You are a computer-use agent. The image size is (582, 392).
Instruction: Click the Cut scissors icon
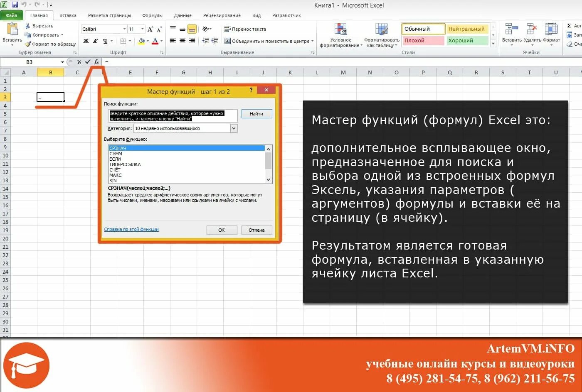28,26
